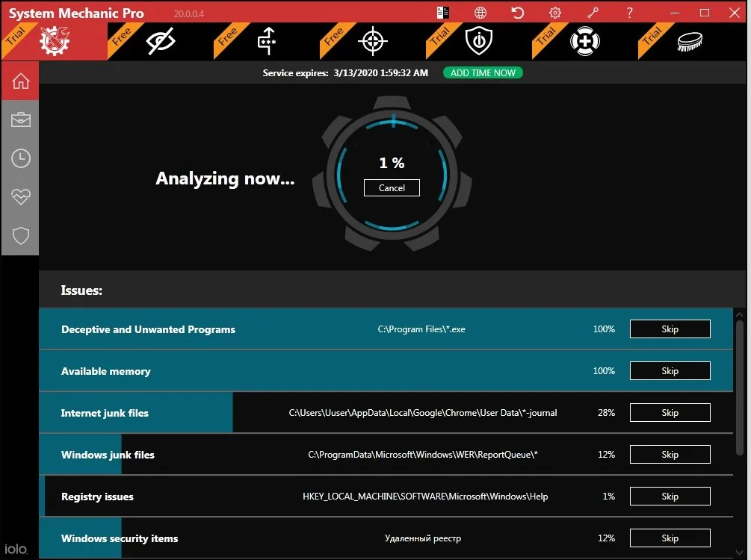Click the activation key icon
This screenshot has width=751, height=560.
click(593, 13)
